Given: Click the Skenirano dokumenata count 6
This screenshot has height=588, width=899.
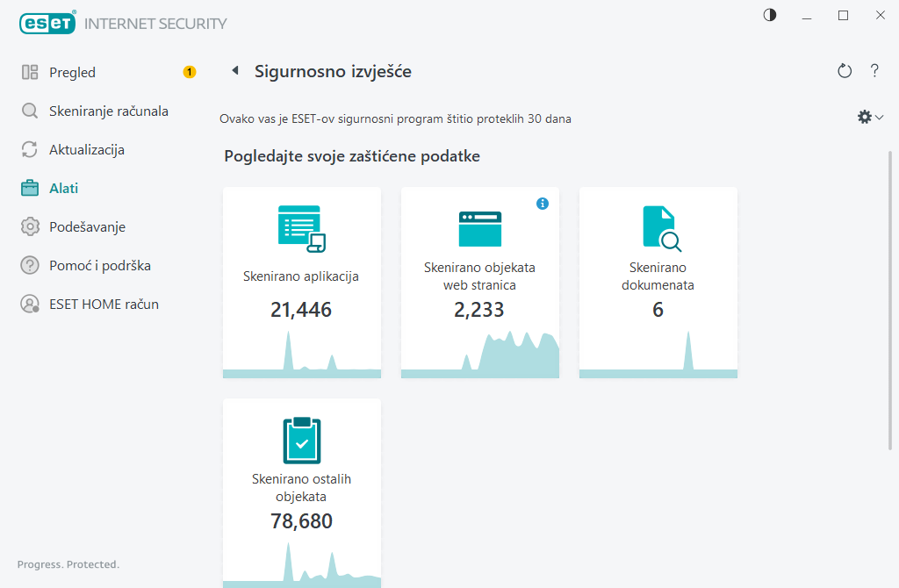Looking at the screenshot, I should 658,310.
